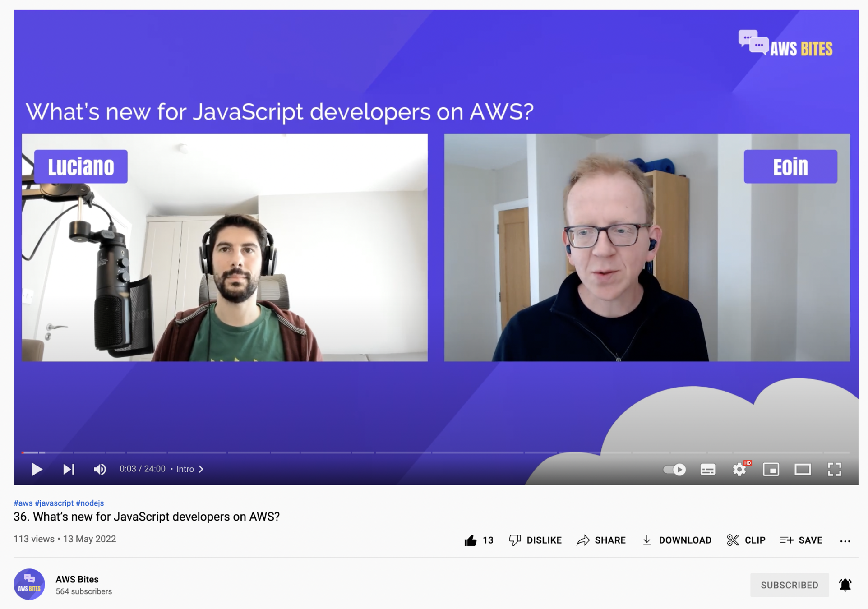Activate the miniplayer
The image size is (868, 609).
(x=771, y=470)
